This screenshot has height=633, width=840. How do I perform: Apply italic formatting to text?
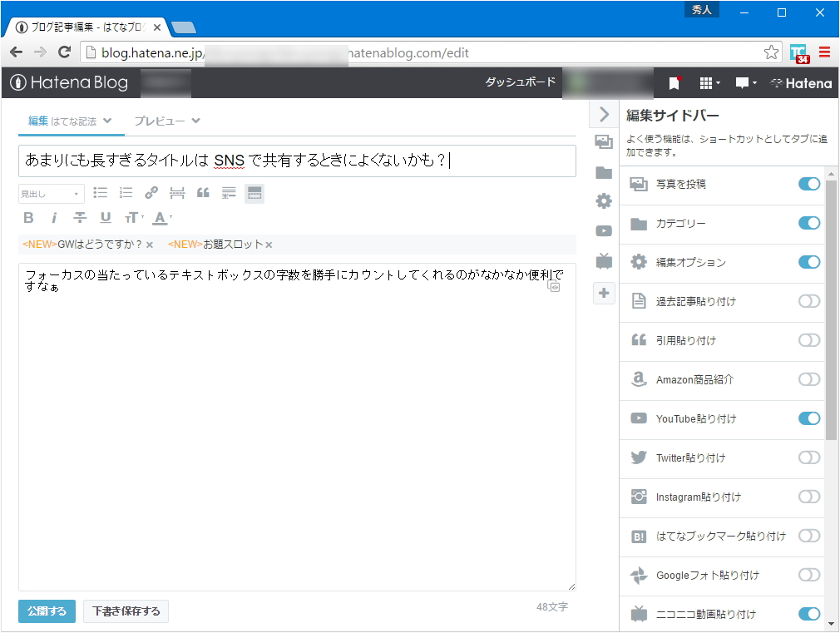[x=54, y=217]
